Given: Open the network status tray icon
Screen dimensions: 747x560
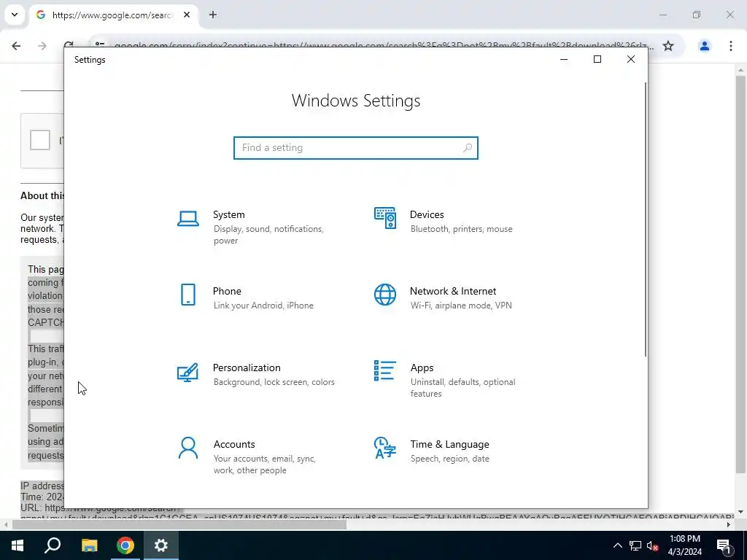Looking at the screenshot, I should point(635,545).
